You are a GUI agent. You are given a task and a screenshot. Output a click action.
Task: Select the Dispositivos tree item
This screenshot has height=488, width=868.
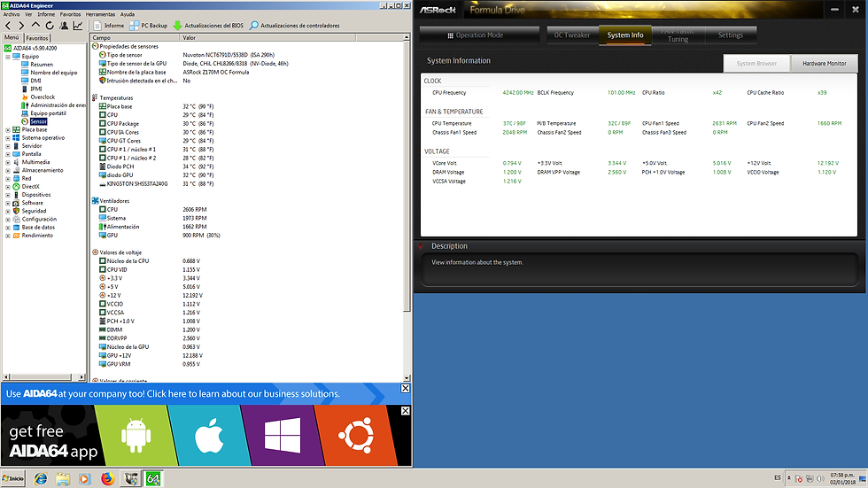point(36,195)
